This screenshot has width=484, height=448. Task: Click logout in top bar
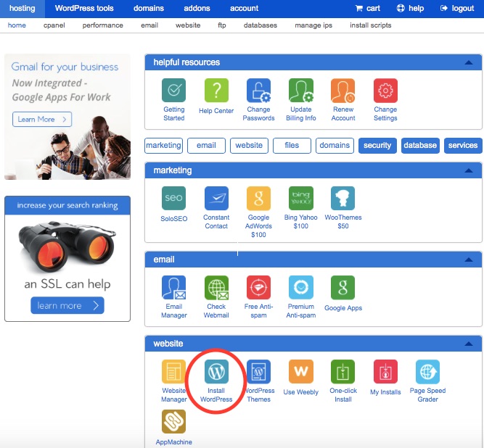click(x=457, y=8)
